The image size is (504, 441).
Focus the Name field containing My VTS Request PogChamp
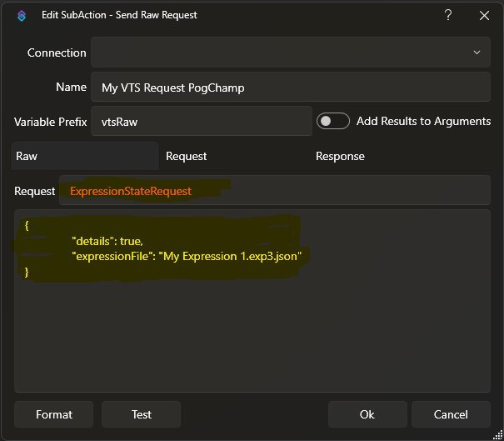[290, 88]
